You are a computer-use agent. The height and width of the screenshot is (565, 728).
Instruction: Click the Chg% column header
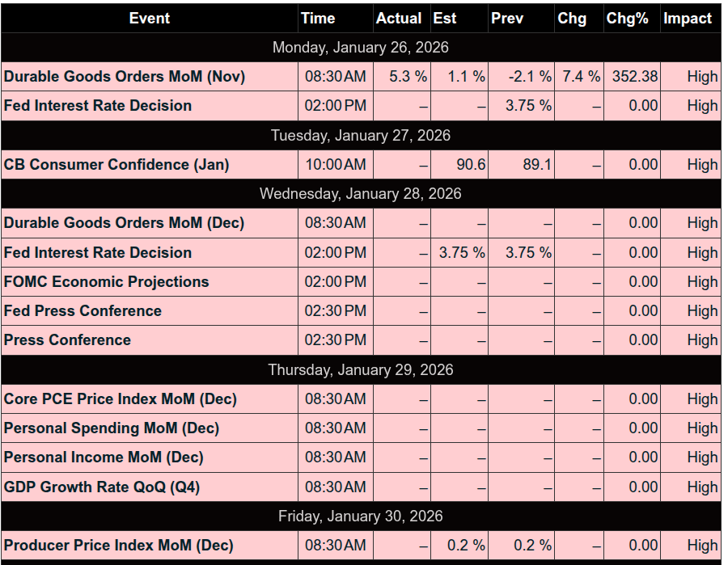tap(628, 19)
